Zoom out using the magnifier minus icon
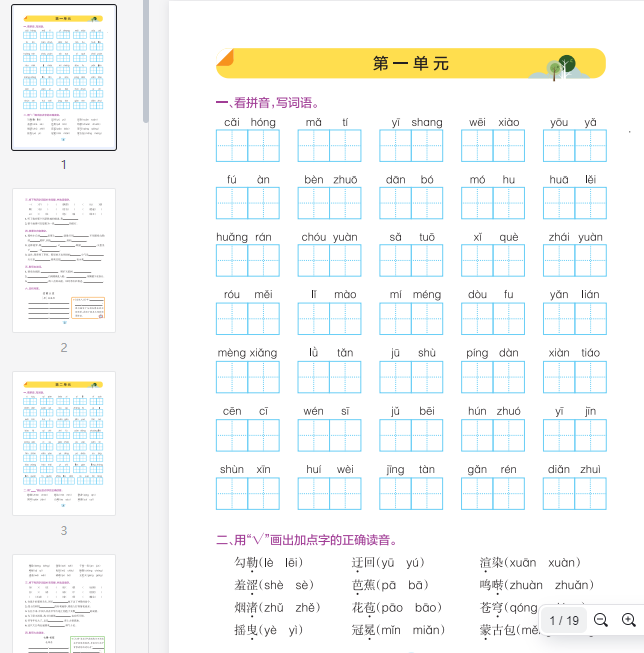644x653 pixels. coord(601,621)
